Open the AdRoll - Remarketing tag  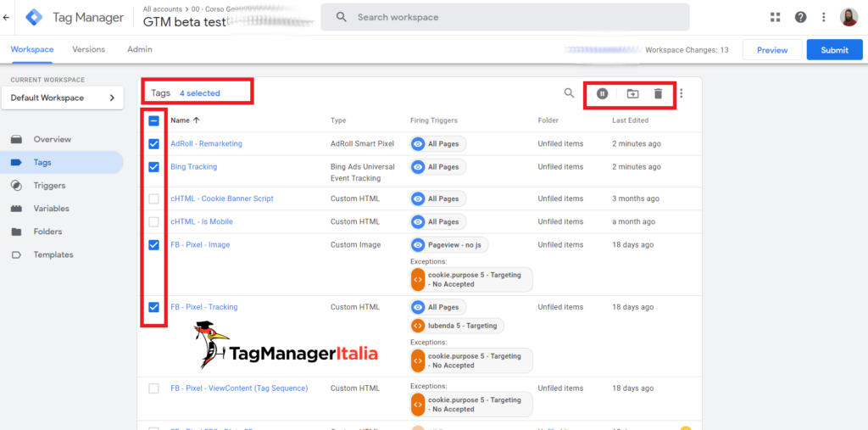tap(207, 143)
